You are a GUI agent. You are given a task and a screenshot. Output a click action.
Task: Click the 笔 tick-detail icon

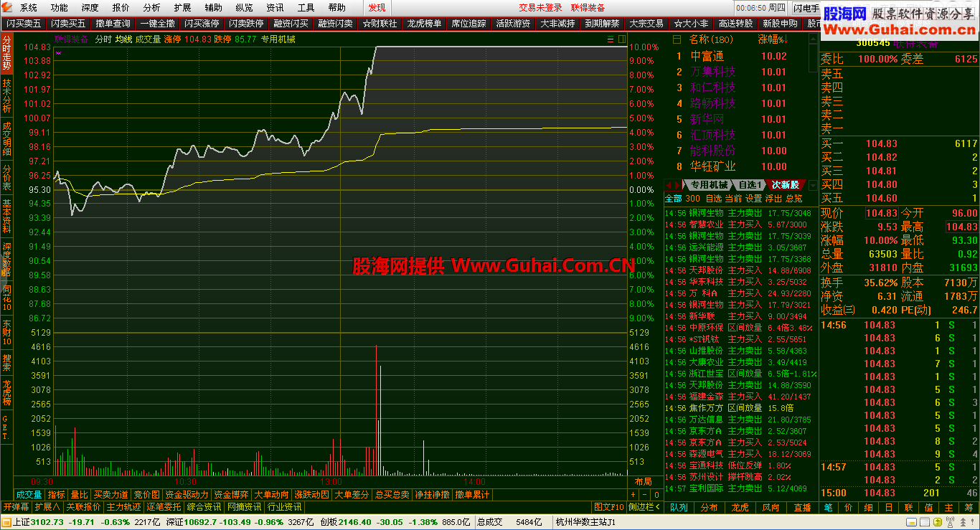[827, 508]
